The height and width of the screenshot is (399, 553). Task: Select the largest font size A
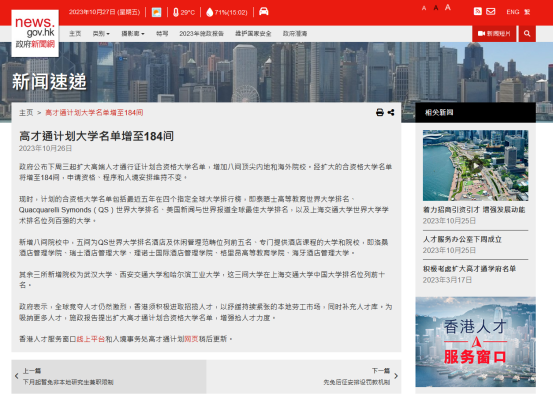point(448,7)
